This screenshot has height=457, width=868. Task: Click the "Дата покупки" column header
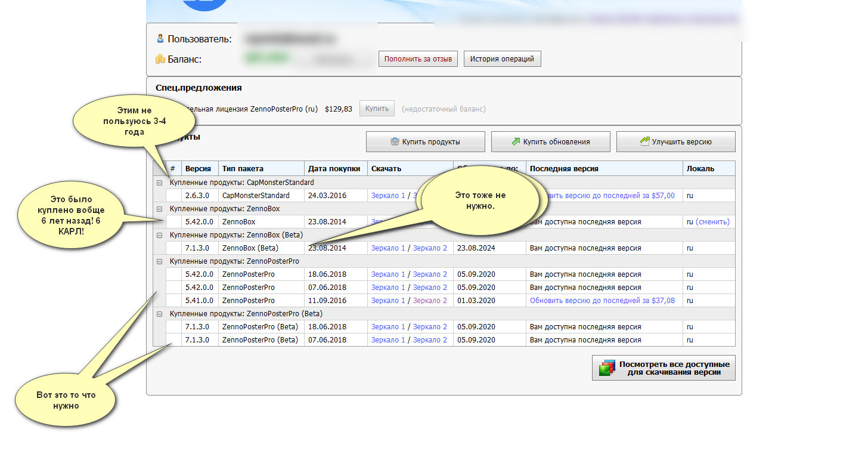pyautogui.click(x=334, y=169)
